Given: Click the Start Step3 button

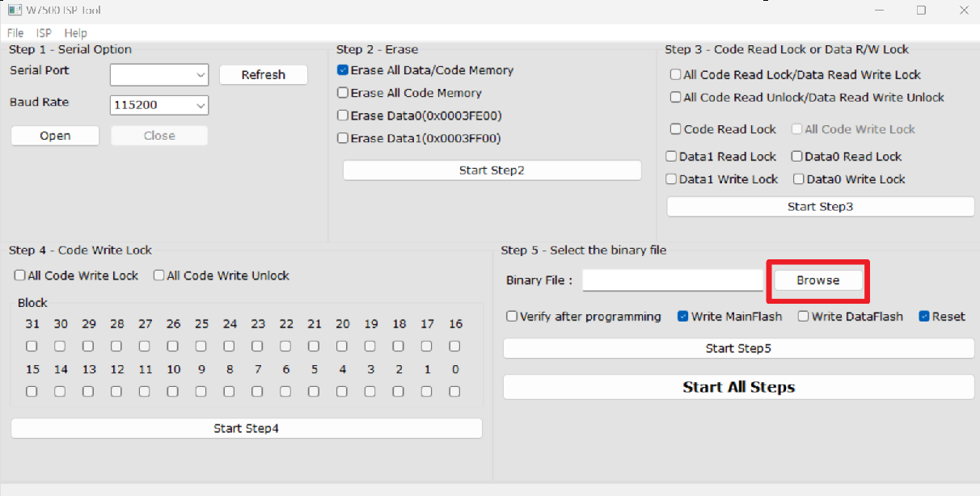Looking at the screenshot, I should (x=820, y=207).
